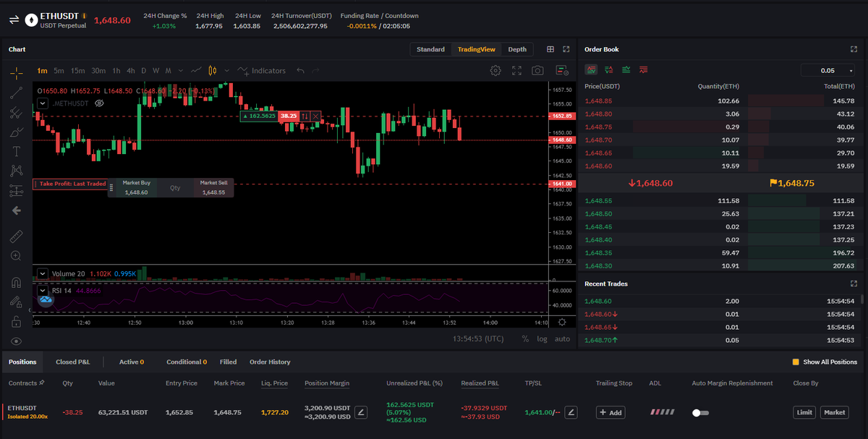Toggle magnet mode in drawing toolbar

click(16, 282)
